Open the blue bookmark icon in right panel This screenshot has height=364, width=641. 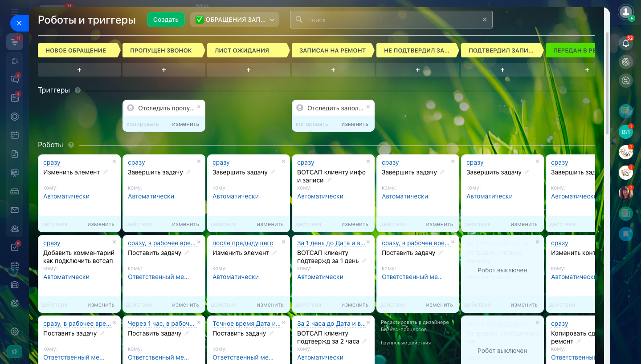[x=626, y=234]
